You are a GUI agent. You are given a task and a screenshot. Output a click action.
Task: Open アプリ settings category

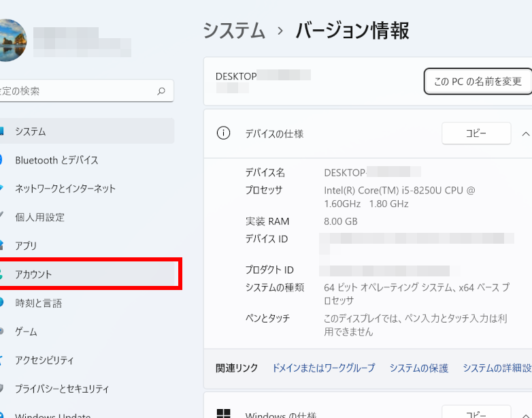(x=87, y=246)
